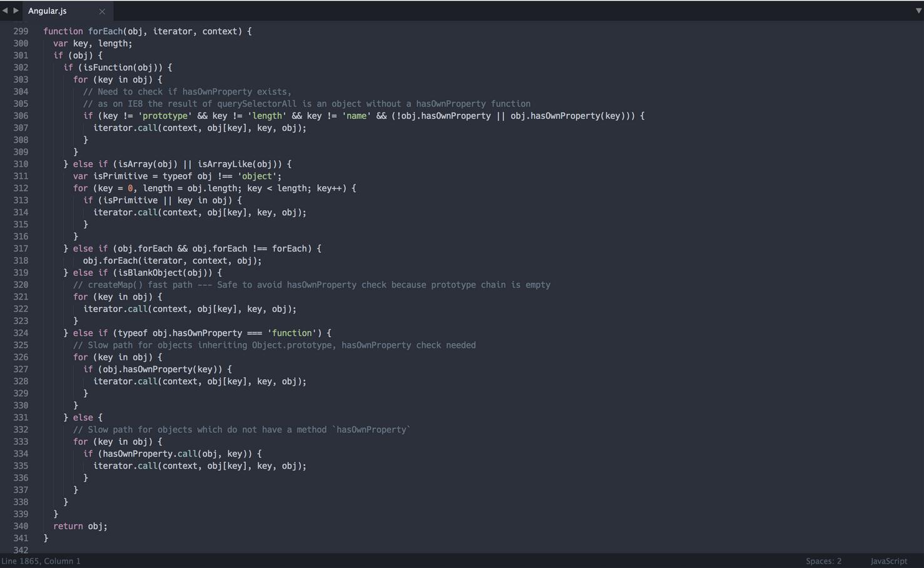Click gutter line number 324
924x568 pixels.
tap(21, 333)
